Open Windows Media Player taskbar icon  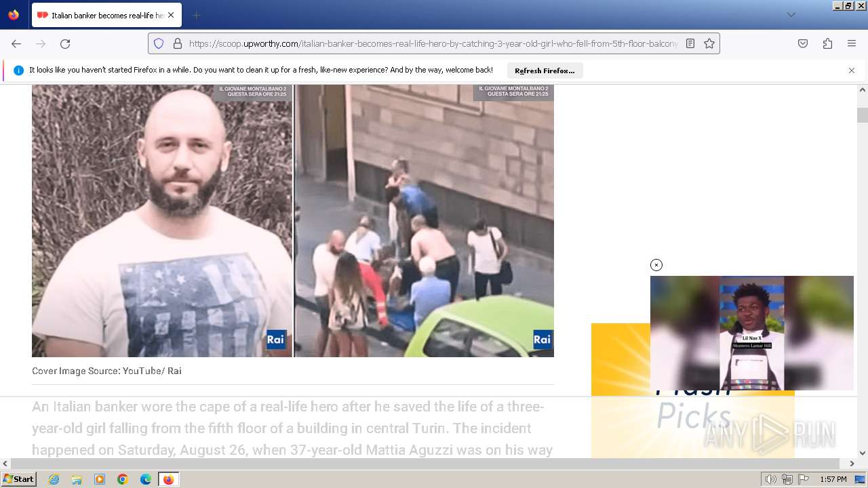100,479
